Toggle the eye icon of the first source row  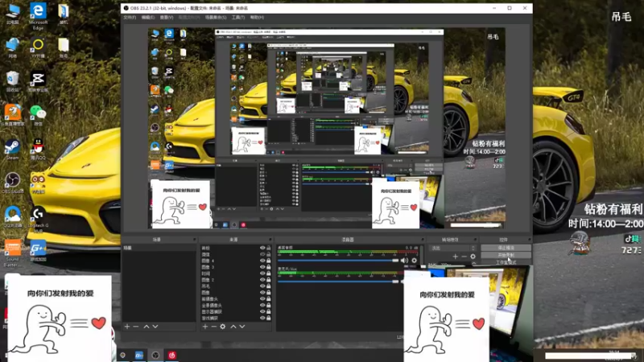coord(262,248)
